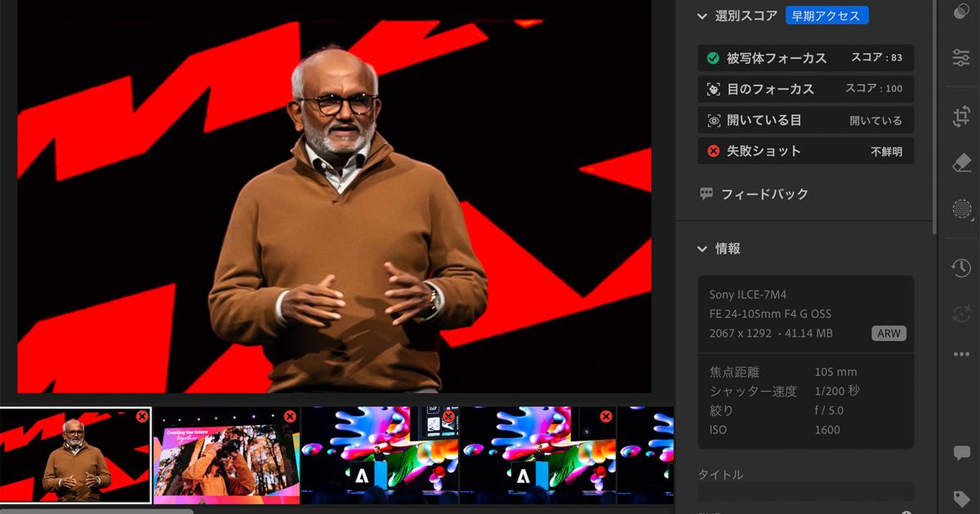The width and height of the screenshot is (980, 514).
Task: Click the '1/200 秒' shutter speed value
Action: pos(837,392)
